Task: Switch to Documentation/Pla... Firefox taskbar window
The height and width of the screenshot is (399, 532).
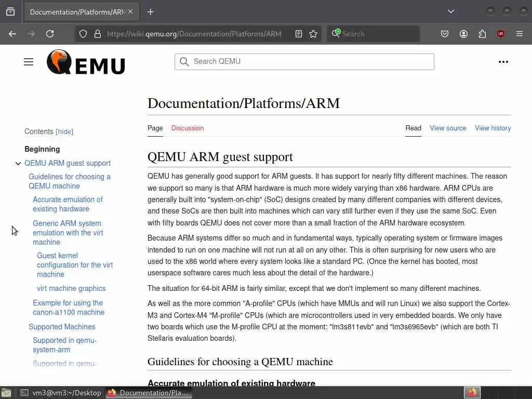Action: 148,393
